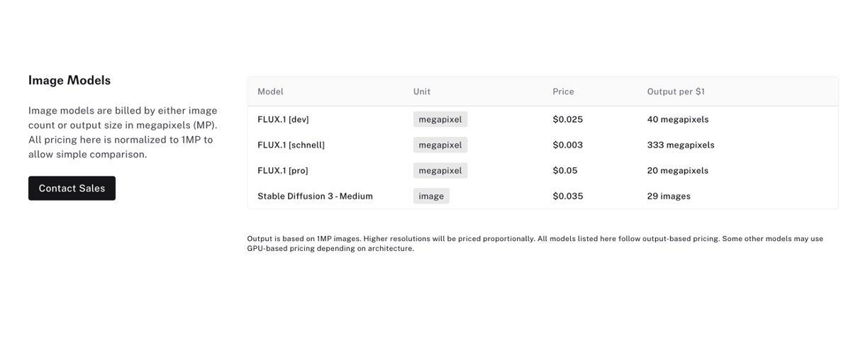The height and width of the screenshot is (356, 868).
Task: Select the $0.025 price cell
Action: click(567, 119)
